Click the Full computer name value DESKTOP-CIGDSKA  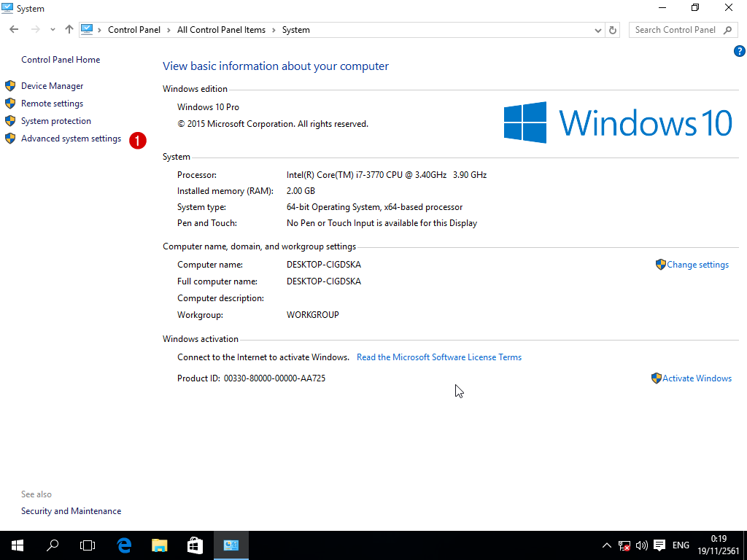pos(323,281)
